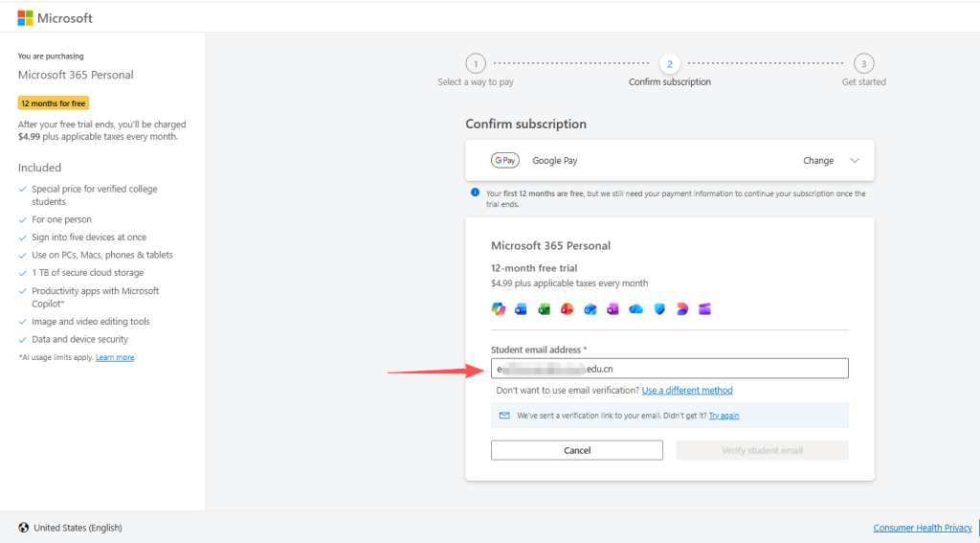
Task: Click the PowerPoint app icon
Action: click(567, 308)
